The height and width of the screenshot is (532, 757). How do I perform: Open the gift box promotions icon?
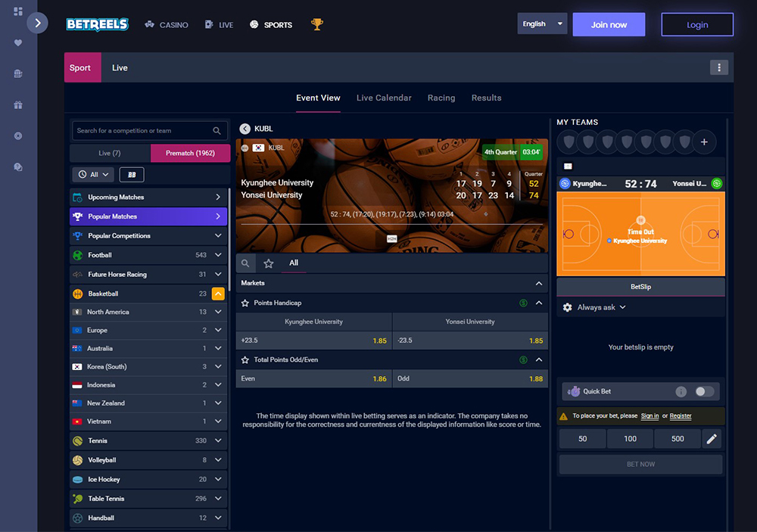[18, 104]
